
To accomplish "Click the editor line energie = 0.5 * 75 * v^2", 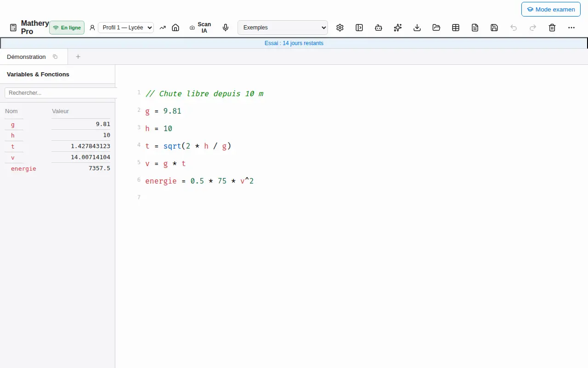I will coord(199,181).
